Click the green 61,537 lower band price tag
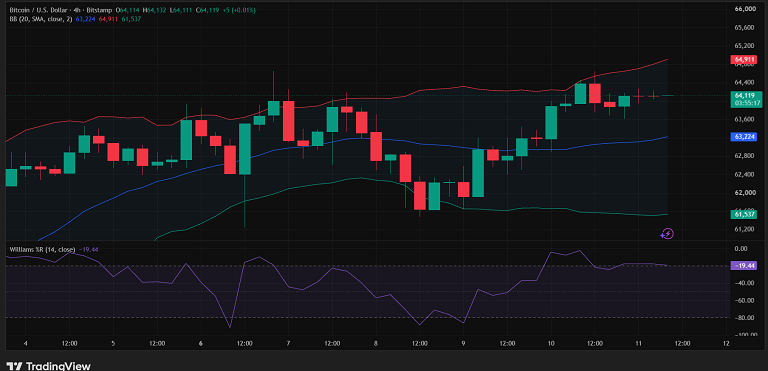This screenshot has width=768, height=371. [743, 214]
